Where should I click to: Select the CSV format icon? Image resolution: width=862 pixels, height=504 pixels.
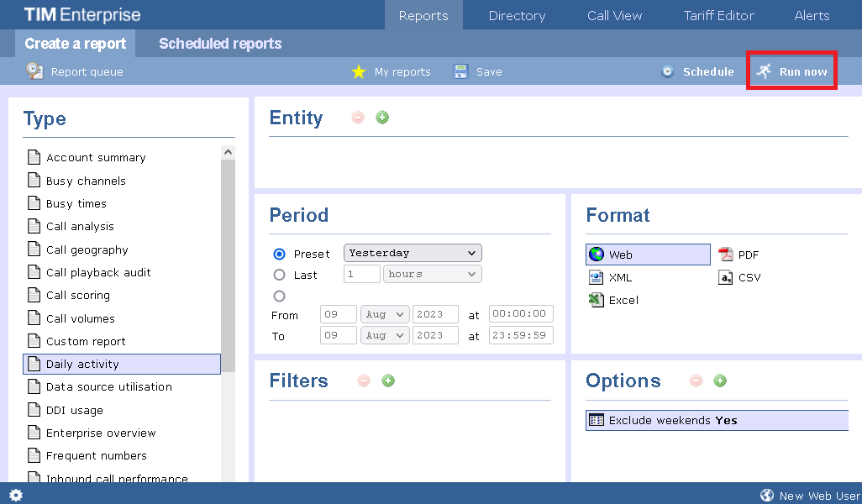(x=725, y=277)
